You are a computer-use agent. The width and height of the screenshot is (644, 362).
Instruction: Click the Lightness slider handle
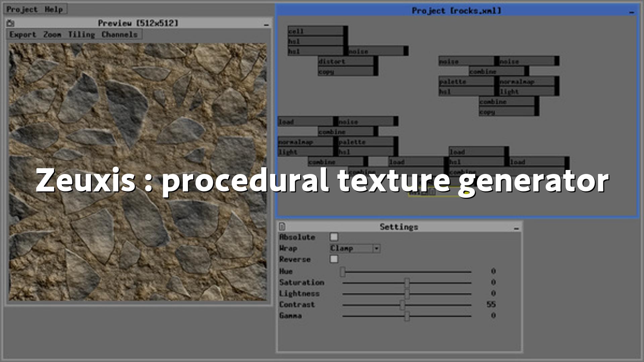click(407, 294)
